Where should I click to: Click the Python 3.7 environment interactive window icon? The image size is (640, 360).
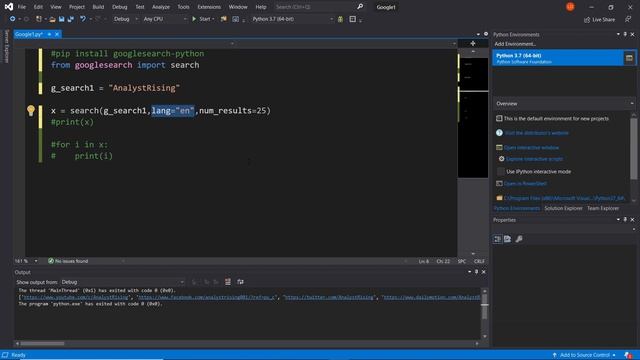[629, 58]
